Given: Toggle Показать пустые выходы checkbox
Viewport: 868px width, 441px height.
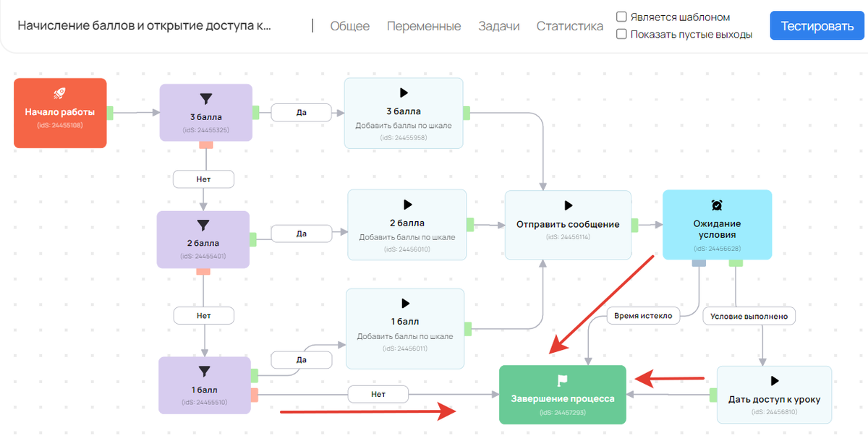Looking at the screenshot, I should click(621, 34).
